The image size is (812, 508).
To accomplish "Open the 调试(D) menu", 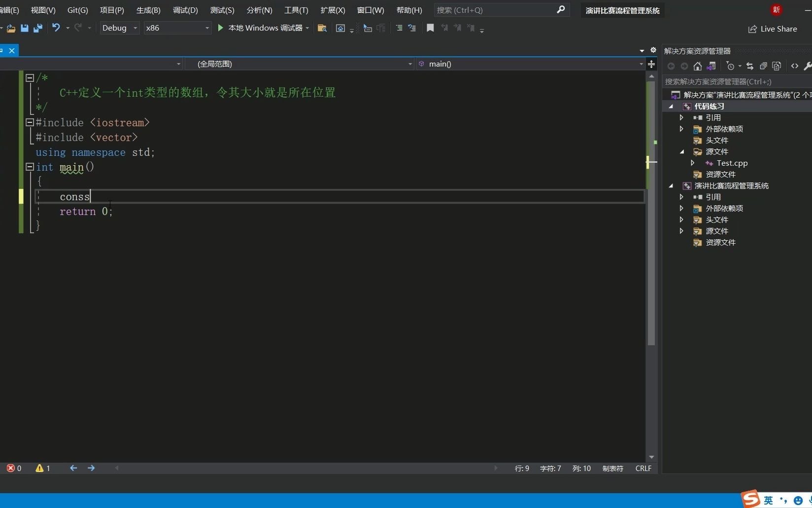I will [x=185, y=10].
